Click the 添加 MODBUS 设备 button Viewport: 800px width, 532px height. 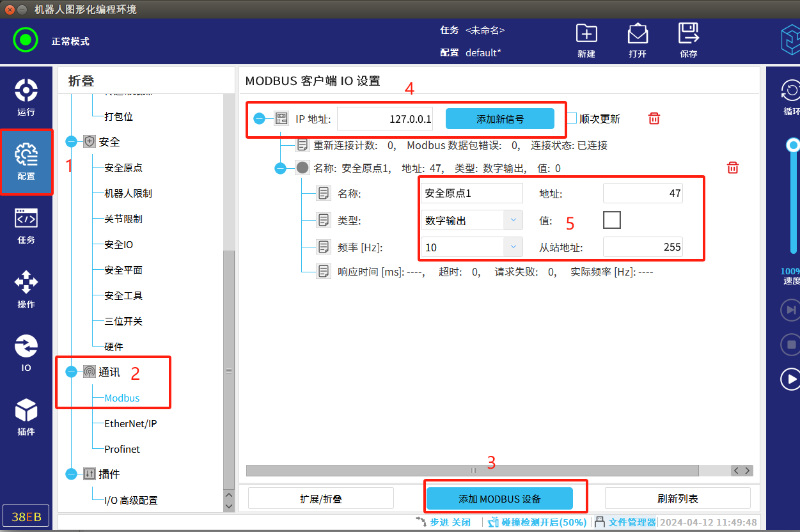(x=499, y=499)
